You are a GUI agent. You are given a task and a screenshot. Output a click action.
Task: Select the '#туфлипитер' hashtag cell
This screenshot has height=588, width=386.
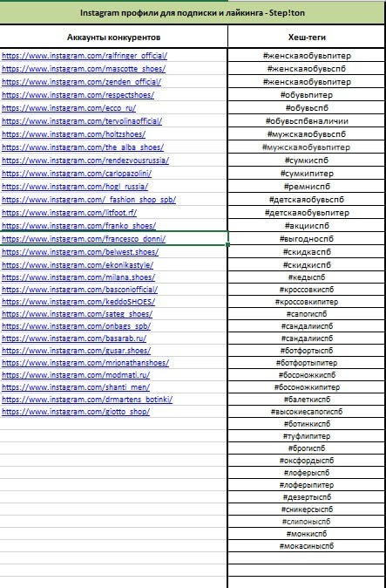[x=307, y=436]
